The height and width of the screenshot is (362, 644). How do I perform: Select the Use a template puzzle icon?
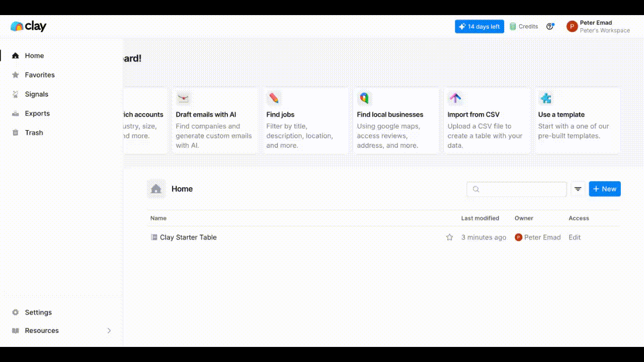point(546,98)
